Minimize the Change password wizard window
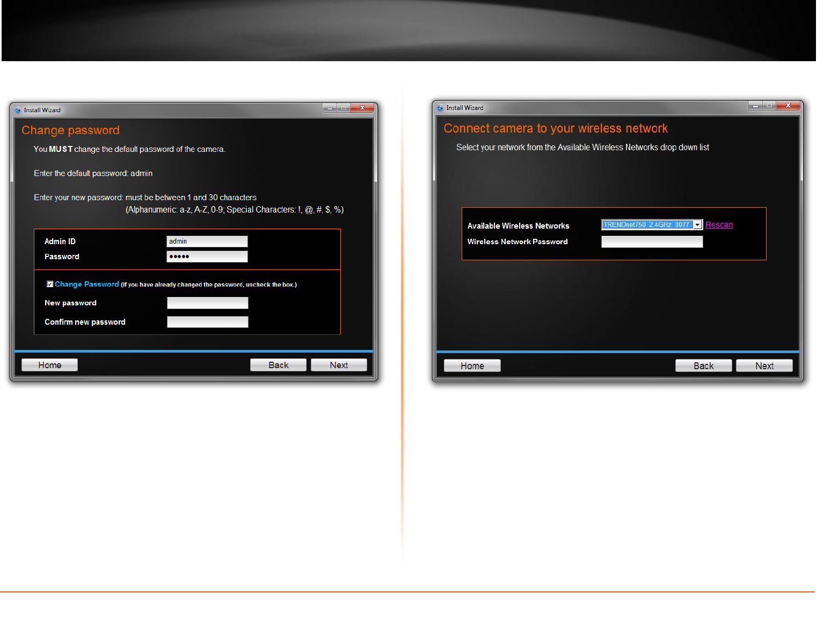The image size is (831, 644). click(330, 108)
